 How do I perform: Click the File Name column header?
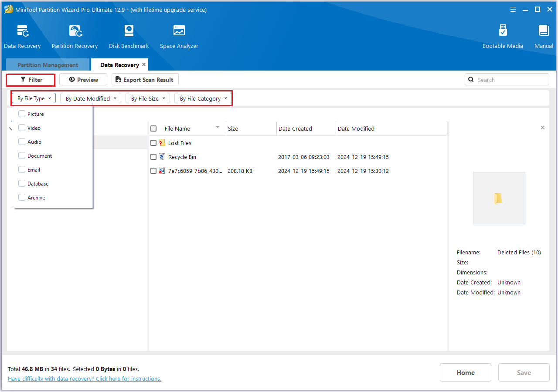point(177,128)
